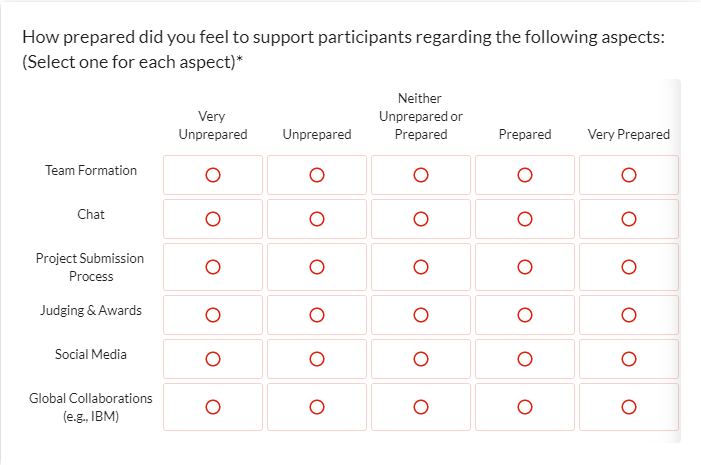Pick Neither option for Project Submission Process
Image resolution: width=701 pixels, height=465 pixels.
pyautogui.click(x=420, y=267)
